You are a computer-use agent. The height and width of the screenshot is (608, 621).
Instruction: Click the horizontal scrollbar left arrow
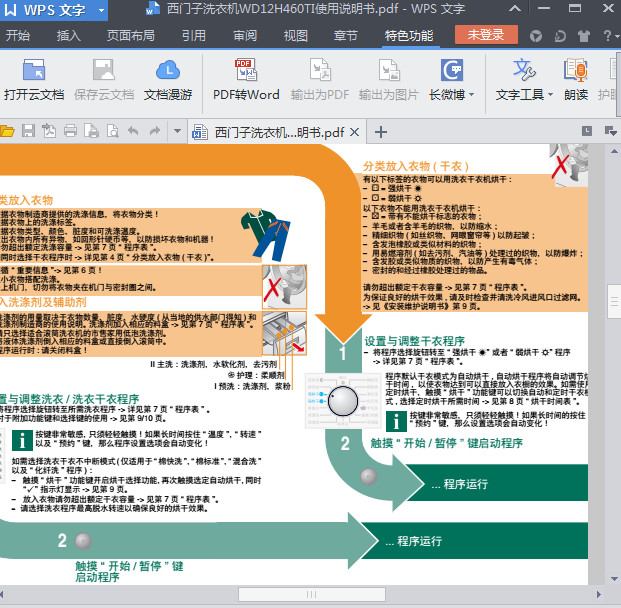2,594
